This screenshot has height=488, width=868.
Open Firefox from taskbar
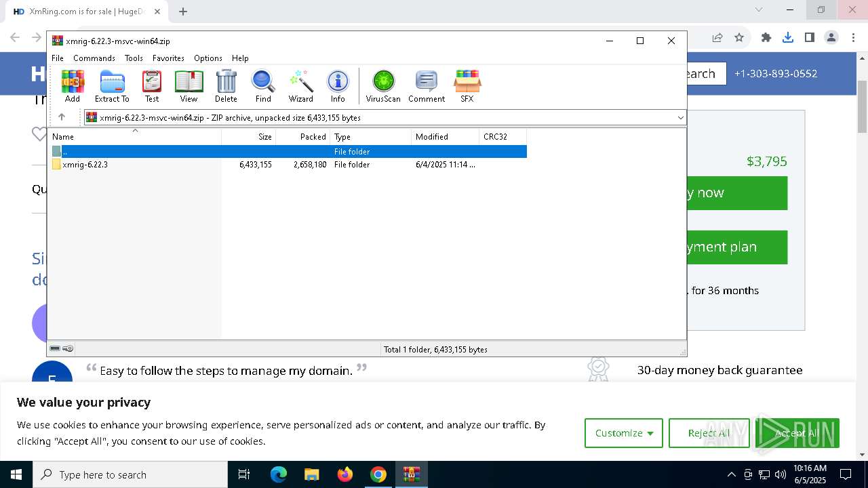click(345, 474)
